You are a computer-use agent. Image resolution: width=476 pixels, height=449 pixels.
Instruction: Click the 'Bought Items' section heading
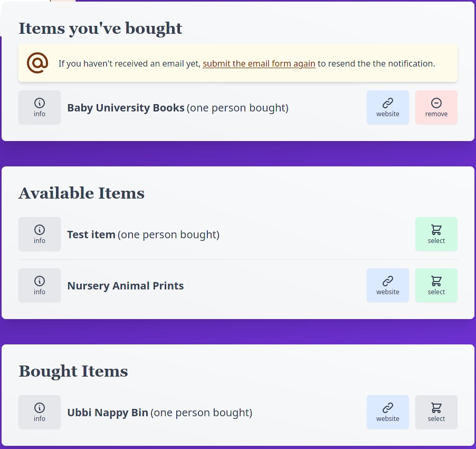click(73, 371)
